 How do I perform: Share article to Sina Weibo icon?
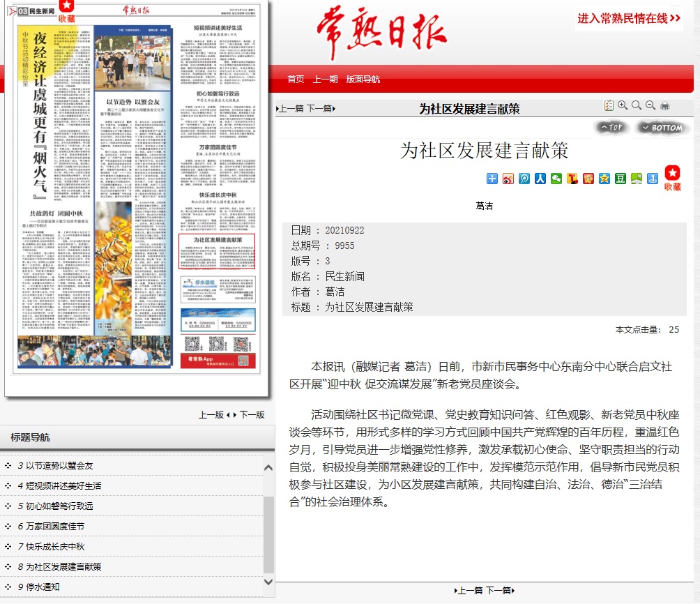[508, 179]
